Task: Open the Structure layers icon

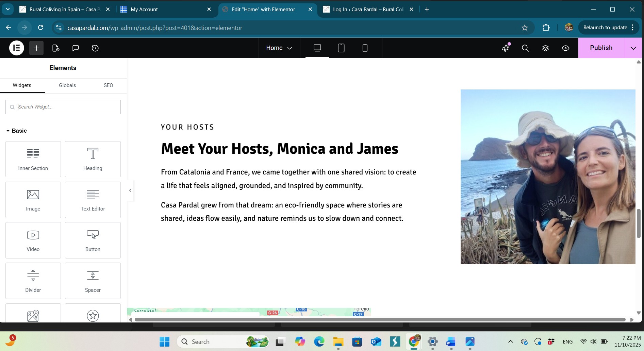Action: 545,48
